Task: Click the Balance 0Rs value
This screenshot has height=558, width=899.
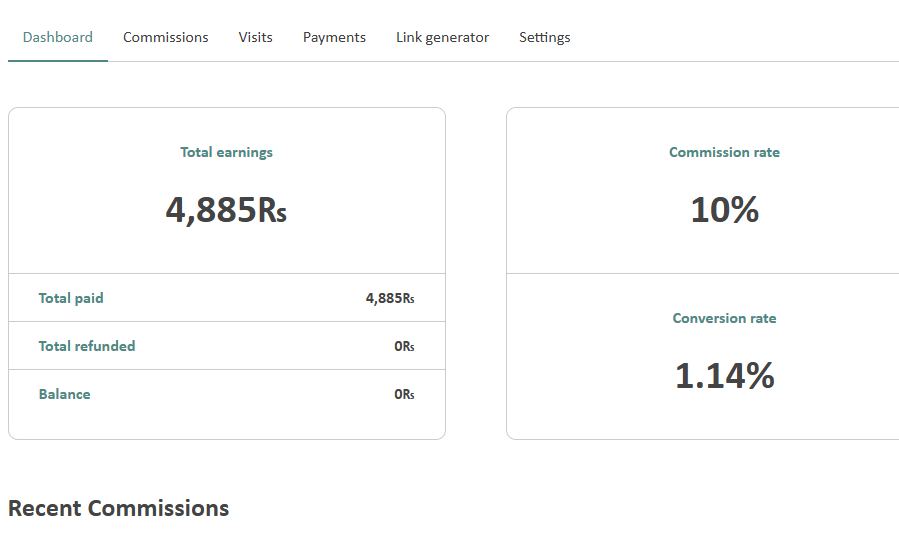Action: [x=404, y=394]
